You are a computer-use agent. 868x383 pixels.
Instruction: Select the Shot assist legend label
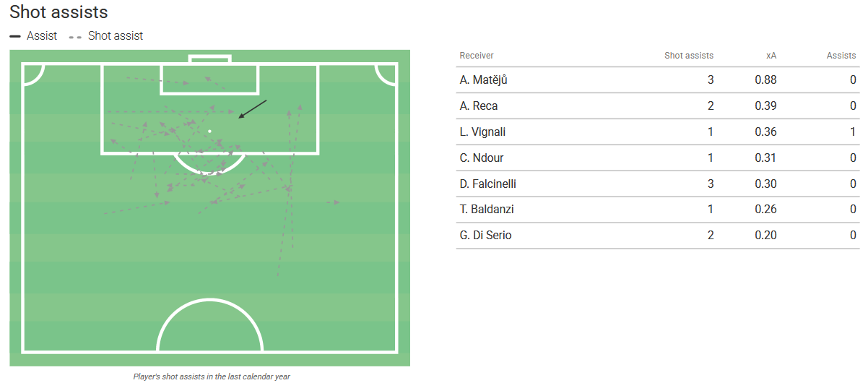click(116, 35)
